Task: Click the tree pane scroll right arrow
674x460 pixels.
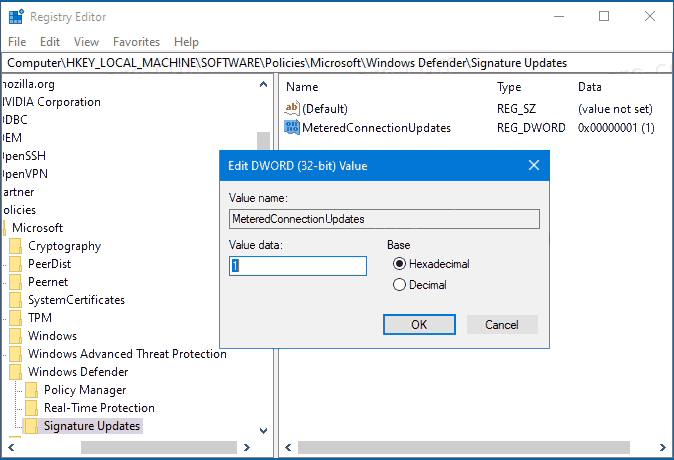Action: [247, 448]
